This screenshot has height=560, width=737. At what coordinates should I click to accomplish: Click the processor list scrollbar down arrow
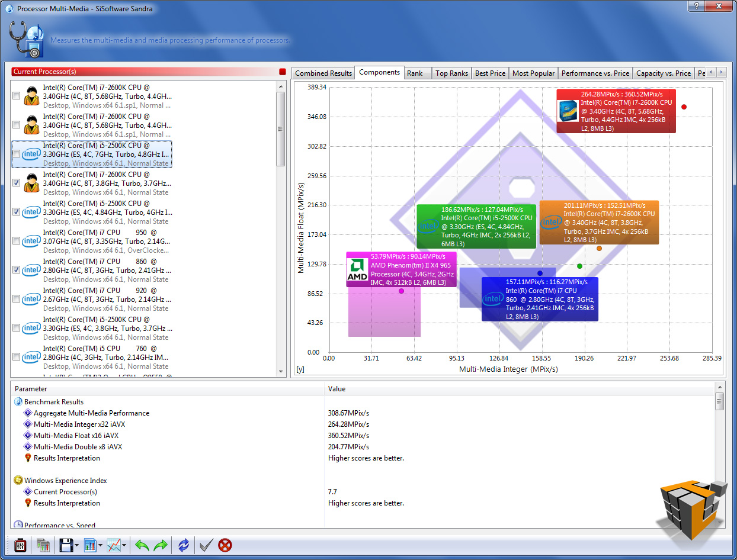281,371
